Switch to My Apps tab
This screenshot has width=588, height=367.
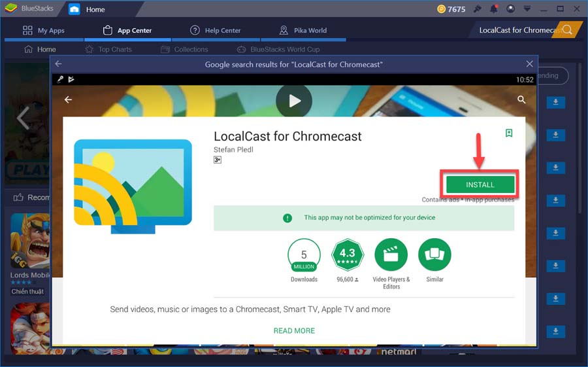point(44,31)
